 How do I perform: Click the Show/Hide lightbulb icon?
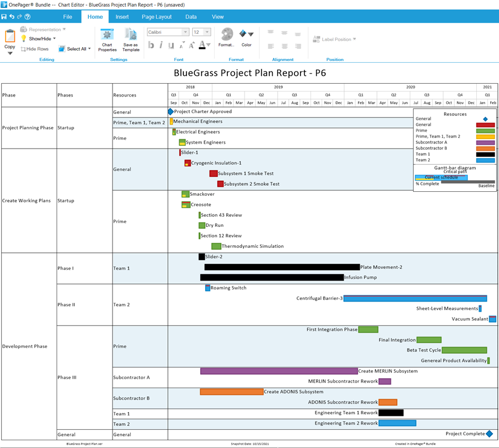[24, 38]
